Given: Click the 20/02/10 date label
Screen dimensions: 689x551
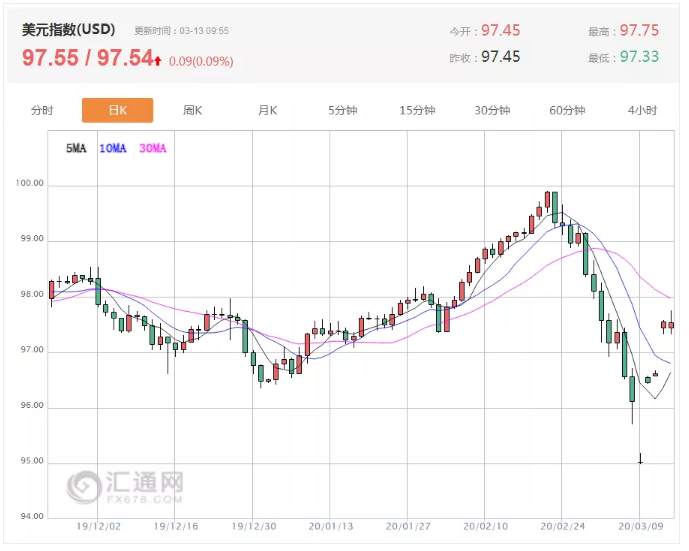Looking at the screenshot, I should tap(486, 526).
